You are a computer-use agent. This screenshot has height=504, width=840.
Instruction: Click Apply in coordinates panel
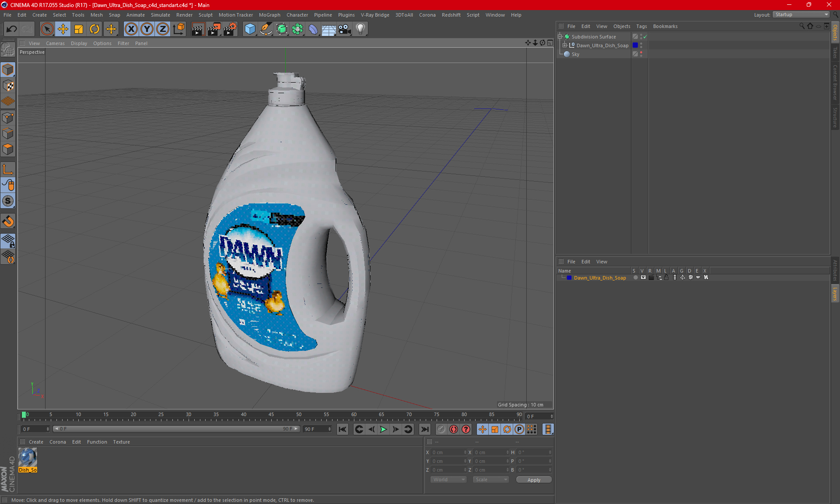click(x=534, y=480)
